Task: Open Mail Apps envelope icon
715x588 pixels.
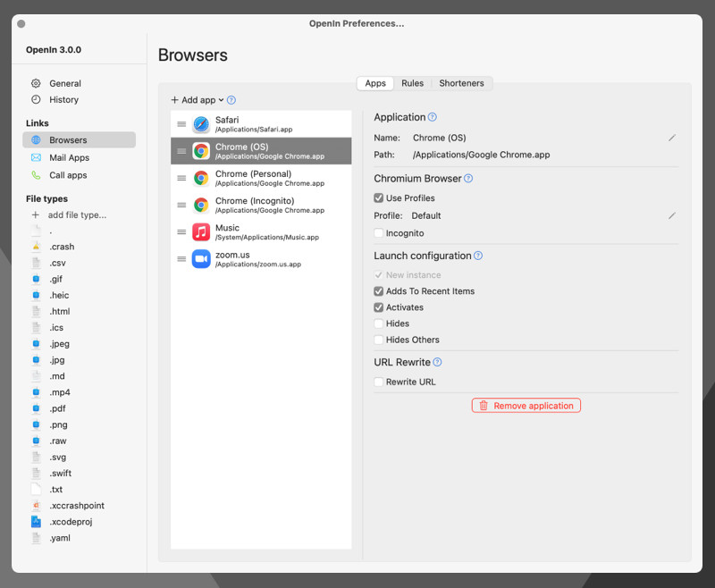Action: (36, 157)
